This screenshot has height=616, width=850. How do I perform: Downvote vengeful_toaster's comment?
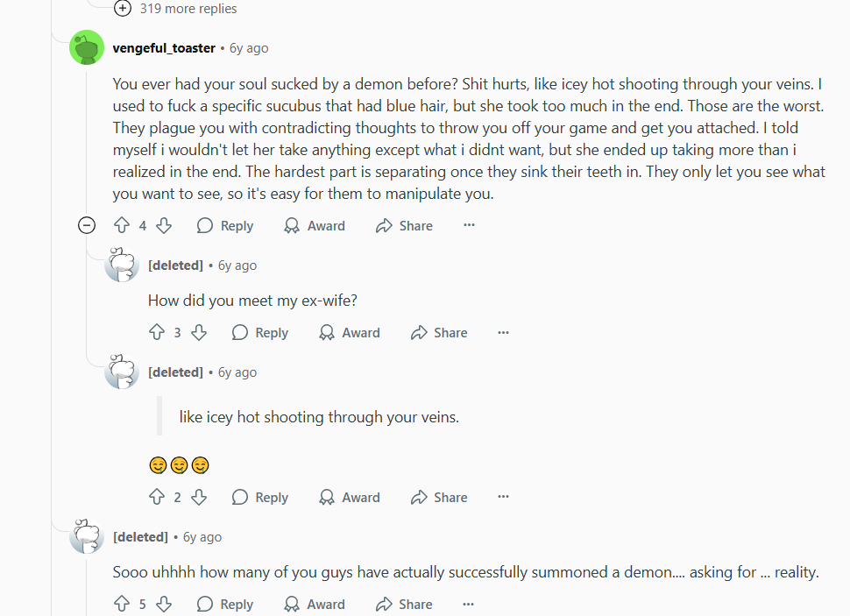tap(164, 226)
